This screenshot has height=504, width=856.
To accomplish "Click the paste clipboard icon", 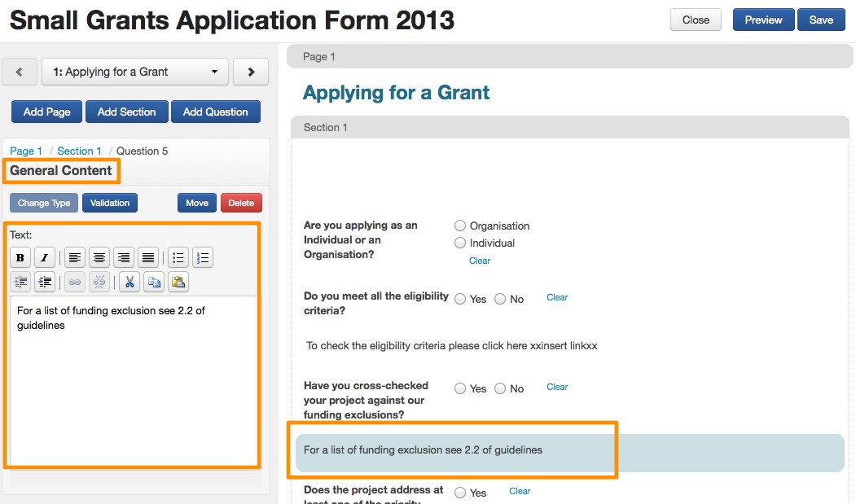I will [x=178, y=282].
